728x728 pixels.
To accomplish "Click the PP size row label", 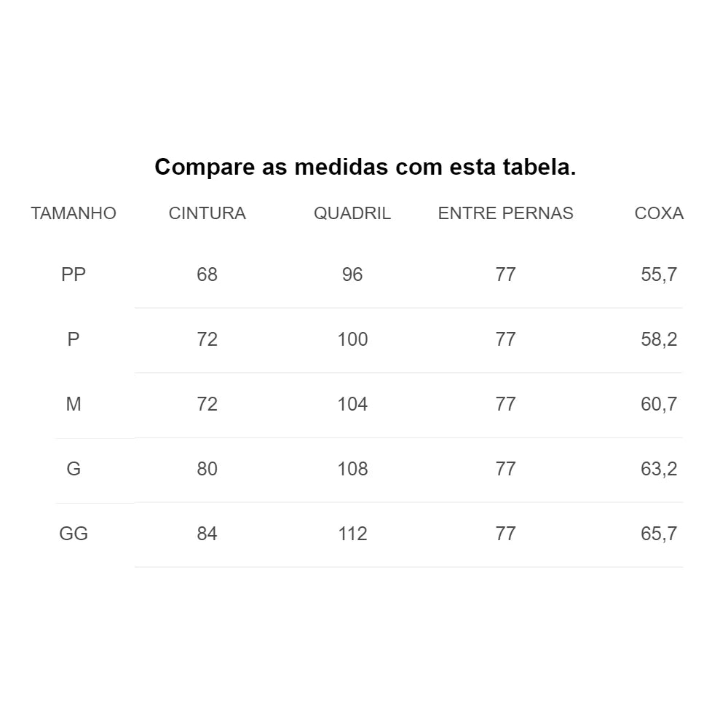I will pos(74,274).
